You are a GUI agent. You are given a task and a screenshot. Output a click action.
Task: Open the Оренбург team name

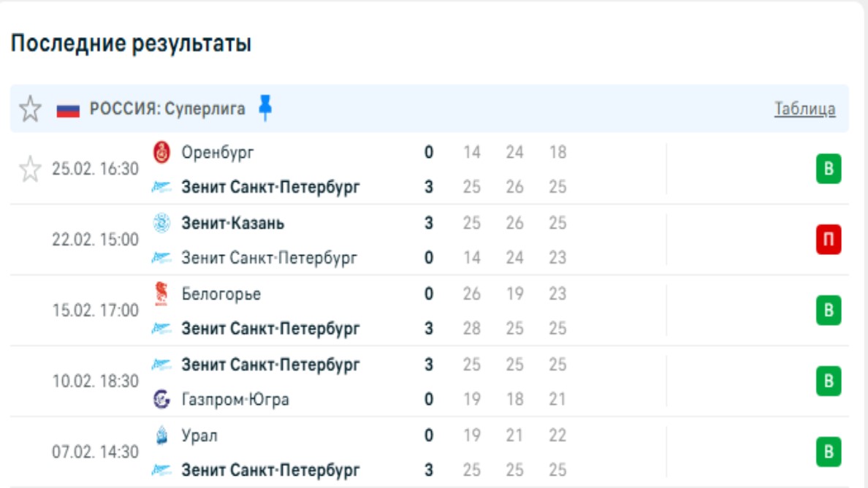click(218, 153)
